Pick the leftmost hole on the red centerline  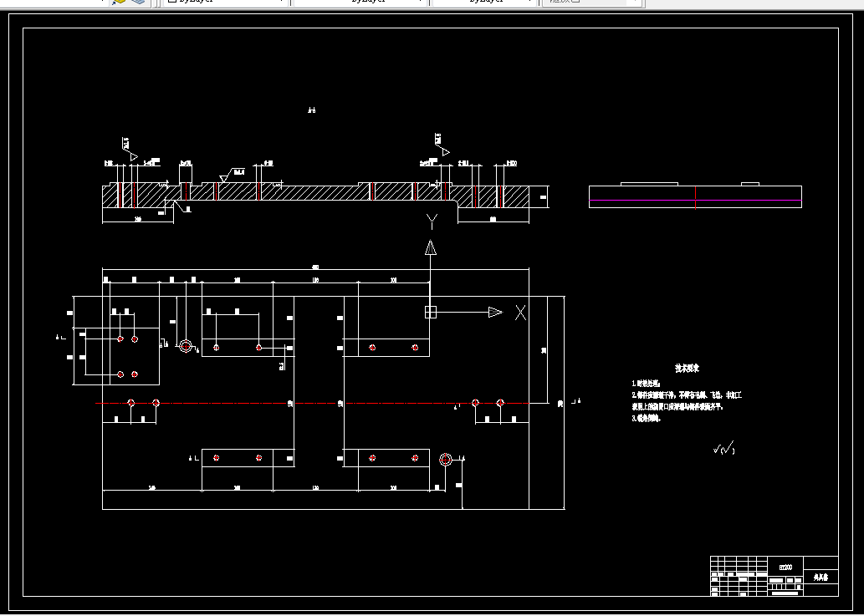pyautogui.click(x=131, y=403)
